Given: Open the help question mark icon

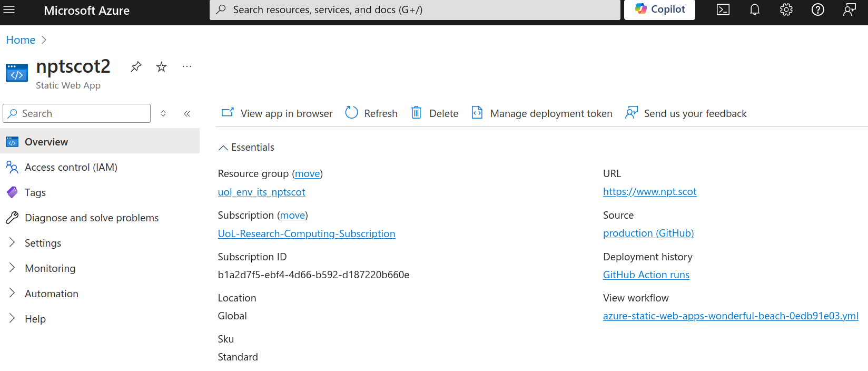Looking at the screenshot, I should point(818,9).
